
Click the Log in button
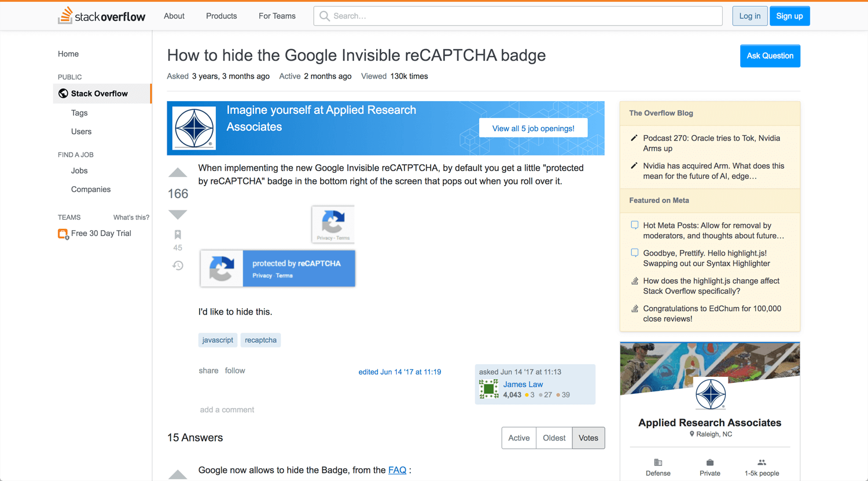(x=750, y=16)
